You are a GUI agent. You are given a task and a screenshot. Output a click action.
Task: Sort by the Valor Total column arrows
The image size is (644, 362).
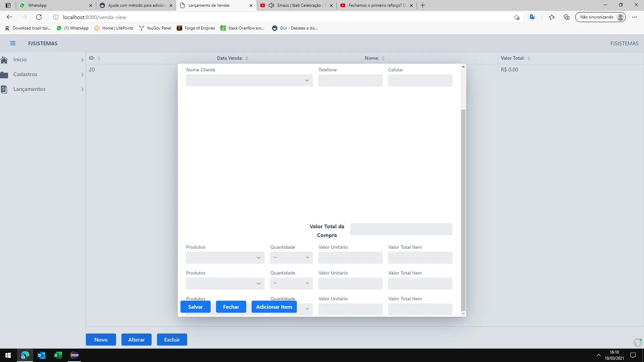coord(529,58)
